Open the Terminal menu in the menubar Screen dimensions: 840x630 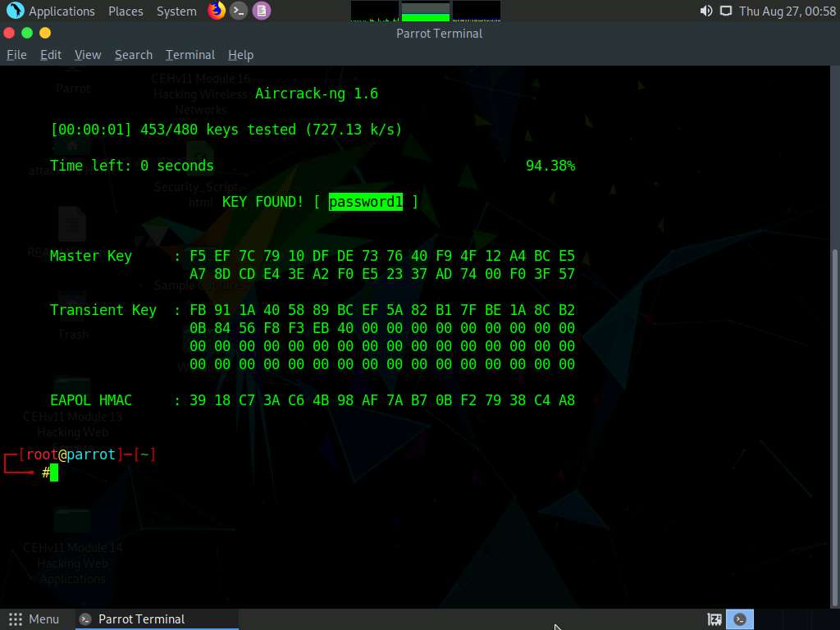pos(189,54)
